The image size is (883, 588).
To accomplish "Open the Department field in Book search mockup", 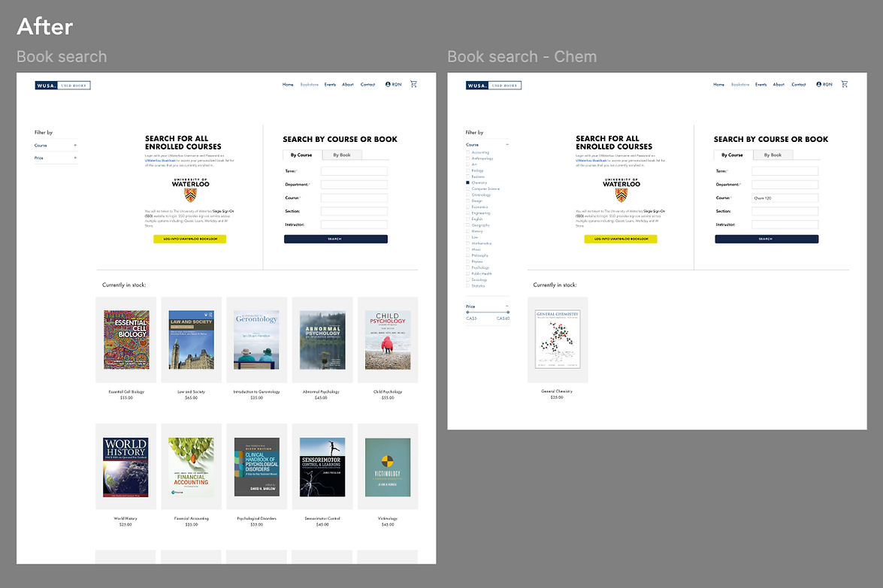I will click(354, 185).
